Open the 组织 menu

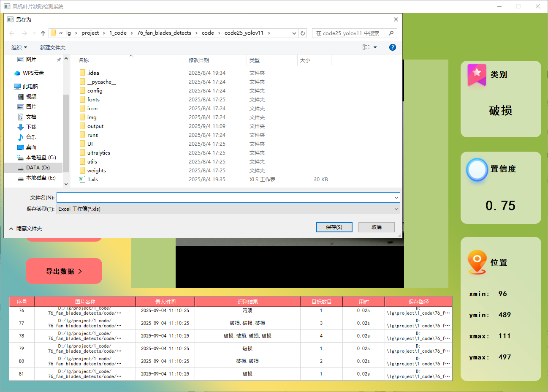[x=19, y=47]
